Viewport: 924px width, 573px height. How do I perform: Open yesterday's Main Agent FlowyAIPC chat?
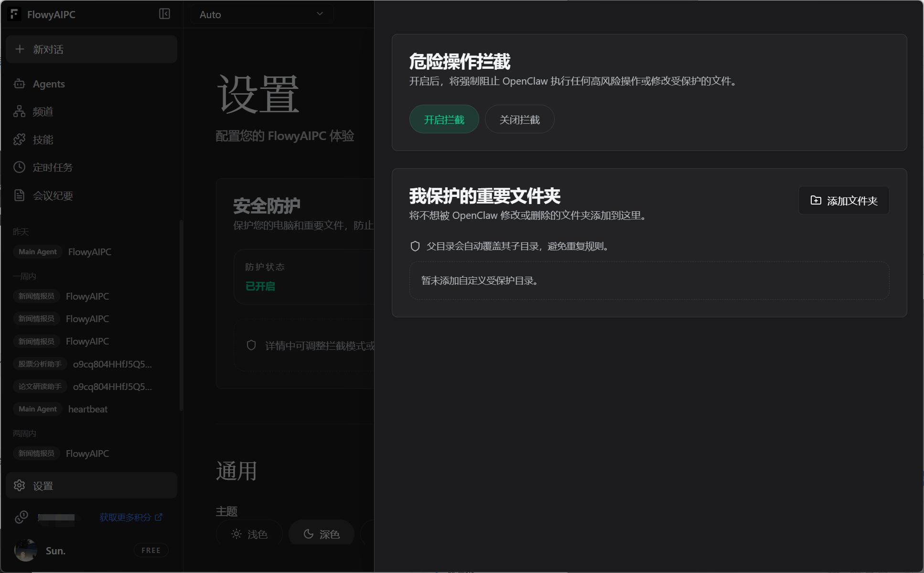(x=91, y=251)
